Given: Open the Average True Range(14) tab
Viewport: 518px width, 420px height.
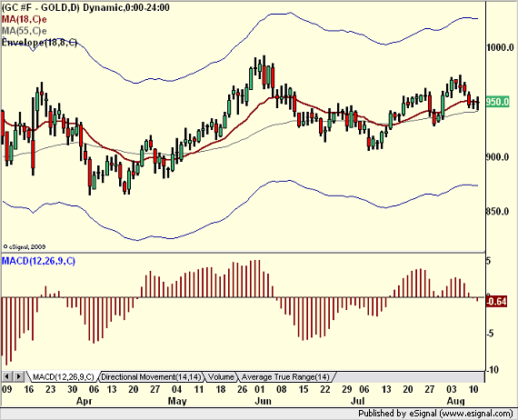Looking at the screenshot, I should [x=285, y=376].
